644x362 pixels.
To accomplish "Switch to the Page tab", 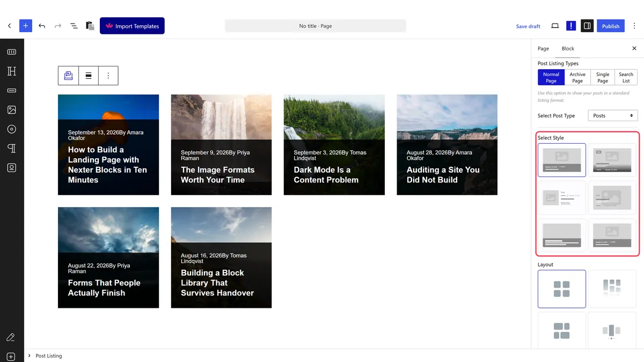I will [543, 48].
